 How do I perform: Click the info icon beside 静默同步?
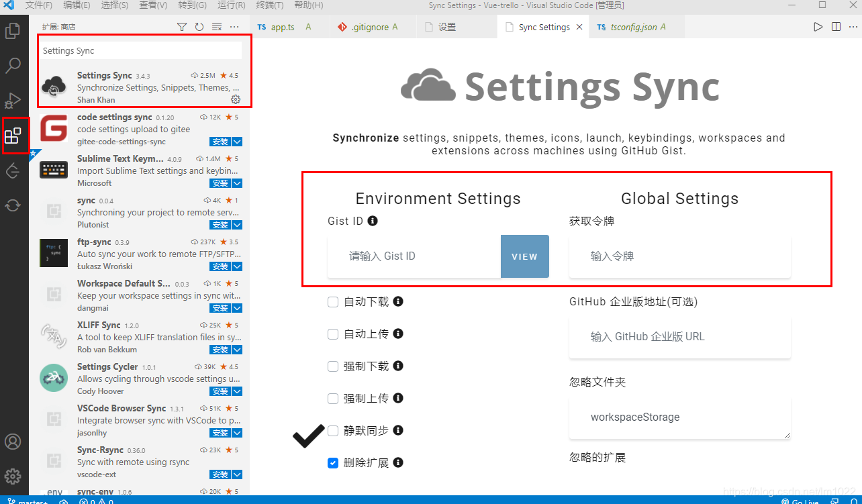[x=398, y=430]
